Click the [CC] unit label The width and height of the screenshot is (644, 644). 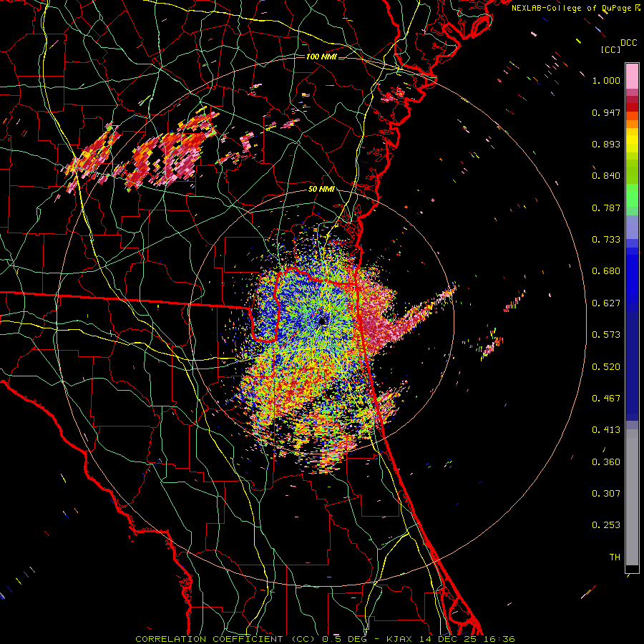pyautogui.click(x=611, y=49)
